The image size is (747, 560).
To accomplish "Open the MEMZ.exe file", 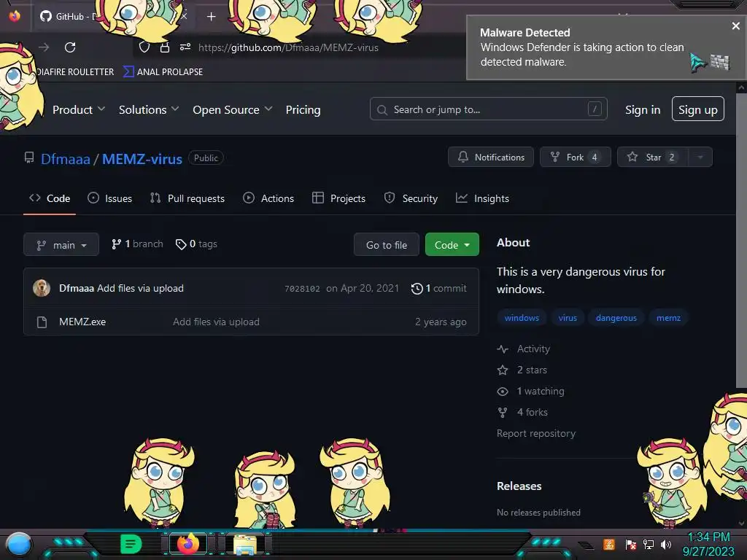I will tap(82, 322).
